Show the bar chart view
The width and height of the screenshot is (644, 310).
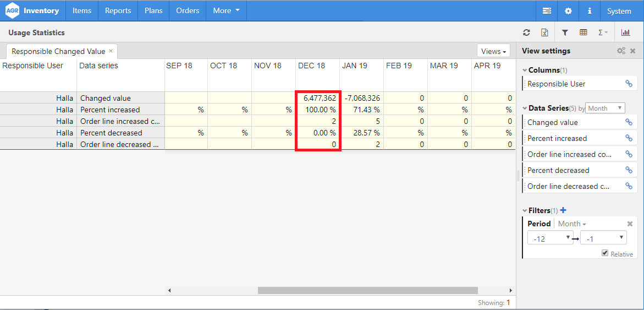[x=626, y=32]
